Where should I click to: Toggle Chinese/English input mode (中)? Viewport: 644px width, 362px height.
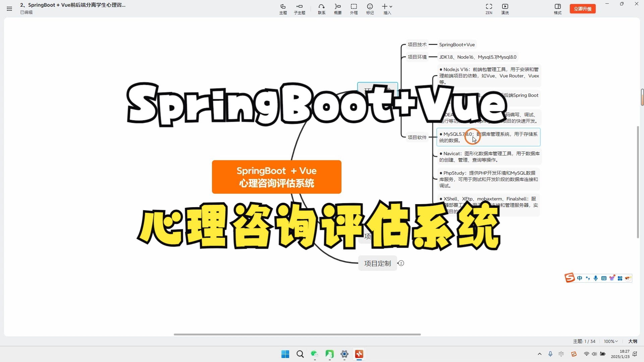pyautogui.click(x=580, y=278)
